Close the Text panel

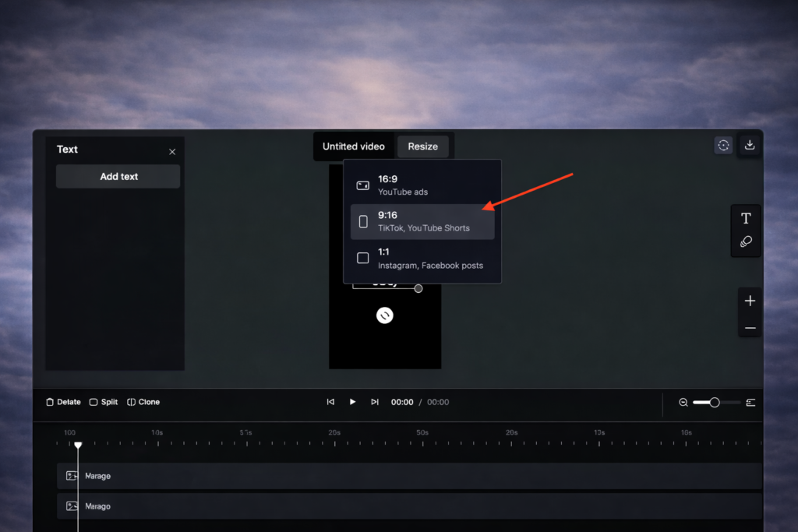coord(172,152)
